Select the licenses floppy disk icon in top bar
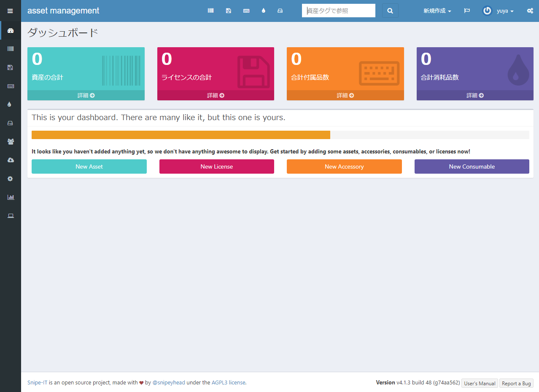 point(228,11)
